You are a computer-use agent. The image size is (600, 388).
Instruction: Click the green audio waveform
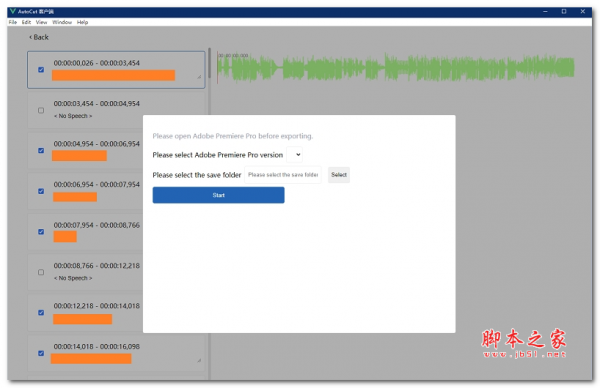[x=396, y=68]
